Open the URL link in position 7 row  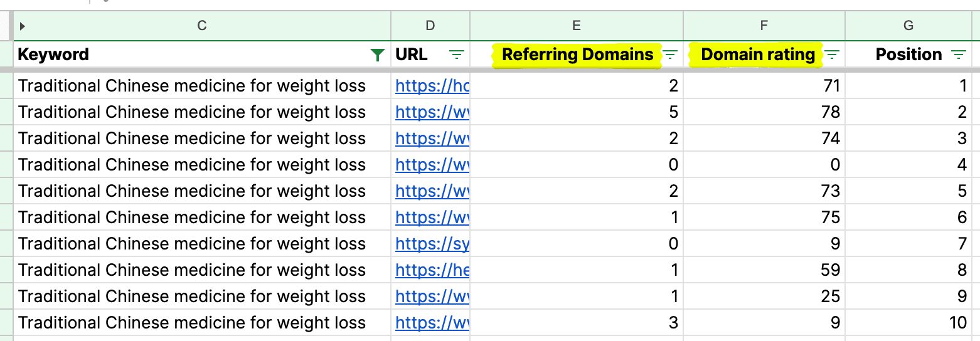pos(432,244)
